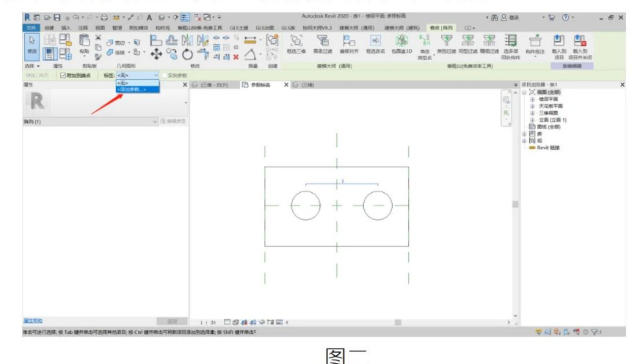This screenshot has width=640, height=364.
Task: Toggle the 附加到端点 checkbox
Action: click(x=63, y=76)
